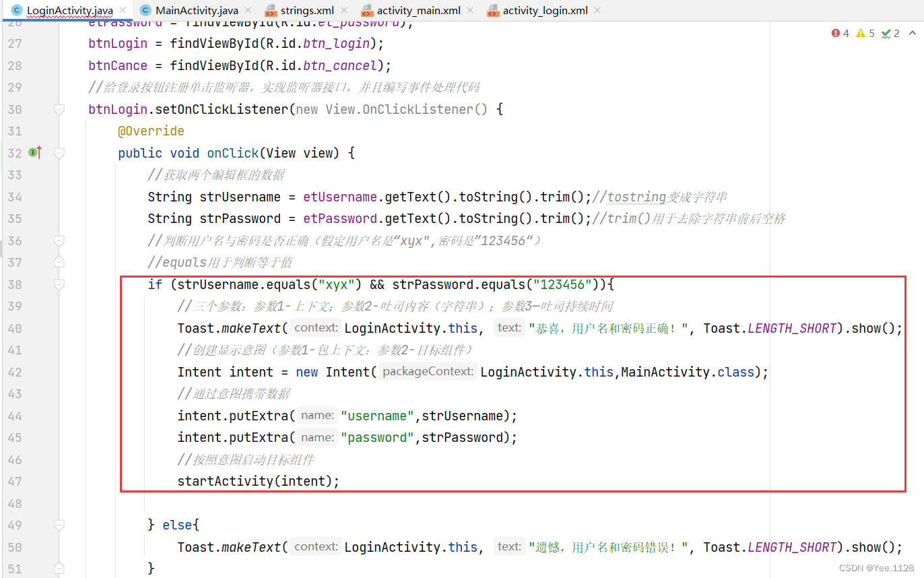Screen dimensions: 924x578
Task: Click the green typo checkmark icon
Action: click(x=886, y=33)
